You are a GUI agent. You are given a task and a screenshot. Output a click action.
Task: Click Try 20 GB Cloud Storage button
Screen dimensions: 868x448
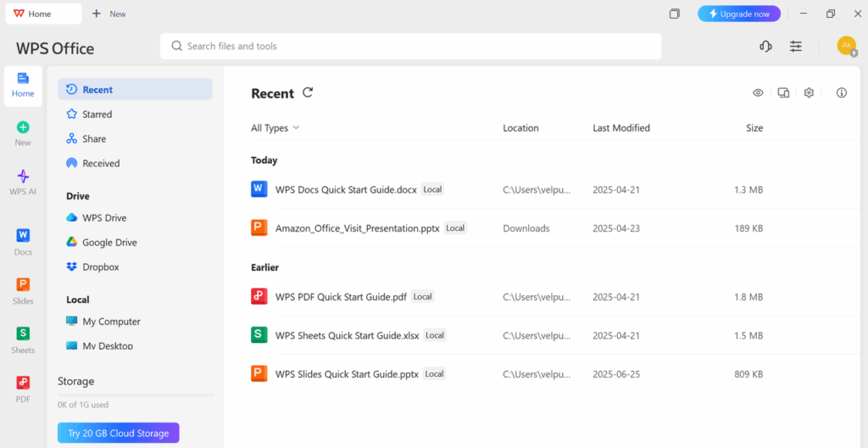click(x=119, y=433)
